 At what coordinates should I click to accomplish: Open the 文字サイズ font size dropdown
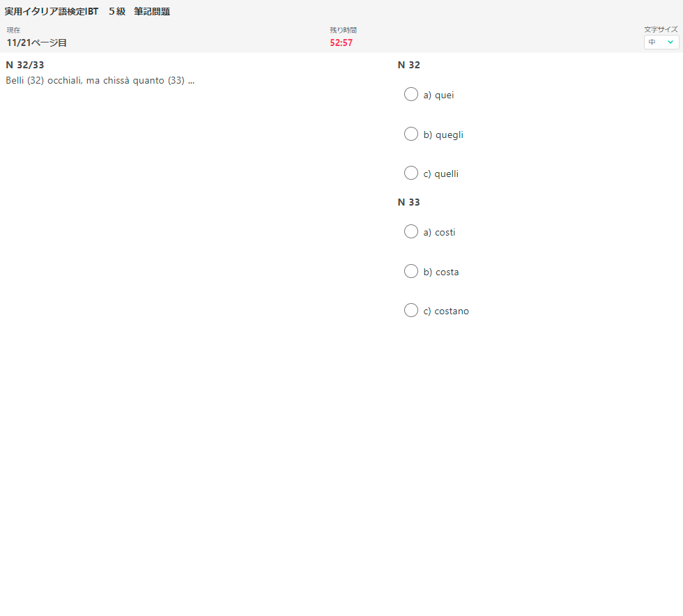click(661, 43)
